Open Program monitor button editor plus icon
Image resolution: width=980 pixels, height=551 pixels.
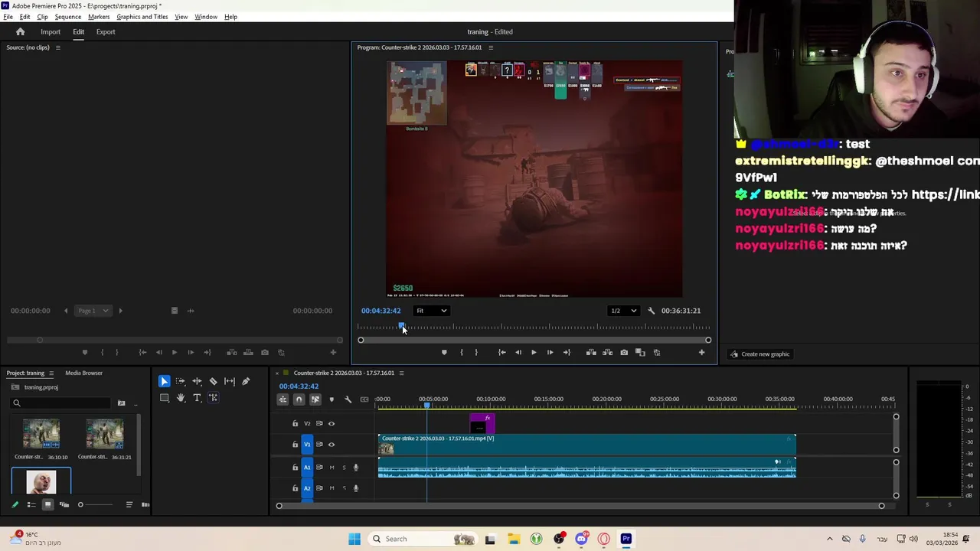pos(701,353)
